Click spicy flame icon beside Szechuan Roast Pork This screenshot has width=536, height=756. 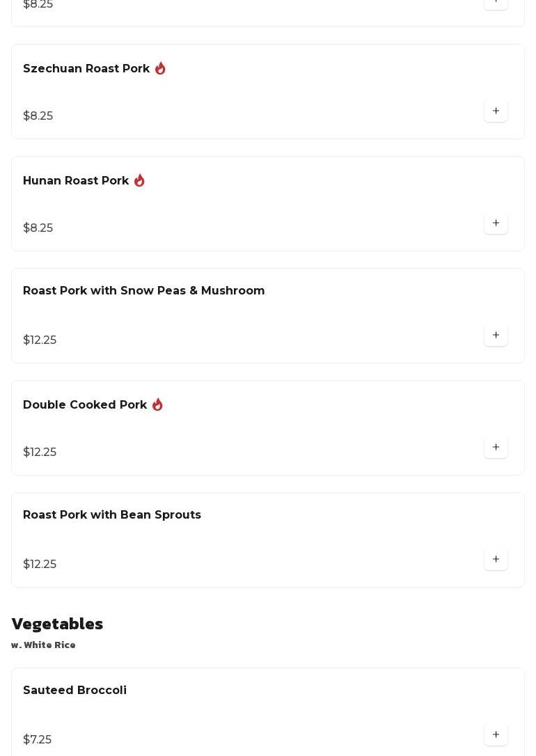coord(160,68)
